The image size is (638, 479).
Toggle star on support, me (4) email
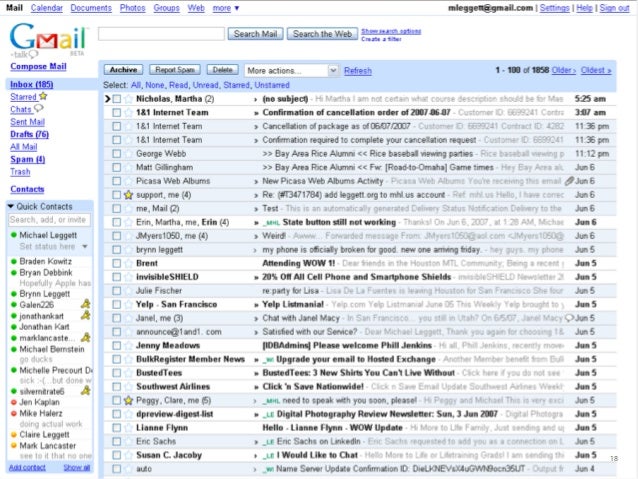point(129,195)
